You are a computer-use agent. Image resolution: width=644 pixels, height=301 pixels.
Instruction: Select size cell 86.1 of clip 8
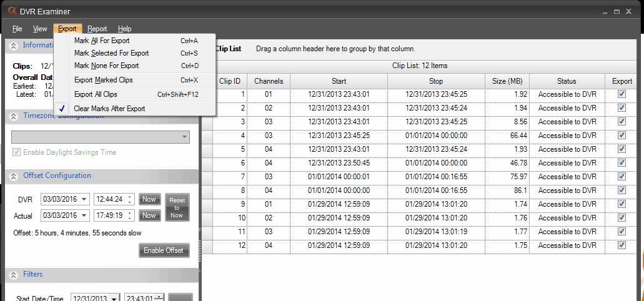[x=507, y=190]
